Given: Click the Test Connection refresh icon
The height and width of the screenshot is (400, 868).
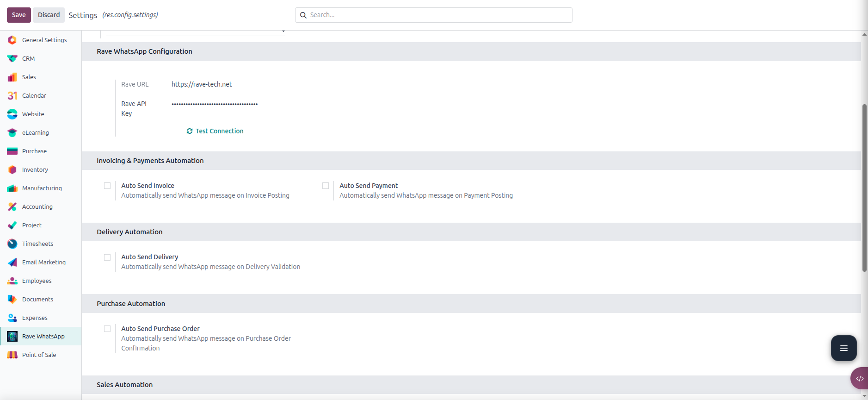Looking at the screenshot, I should [x=190, y=131].
